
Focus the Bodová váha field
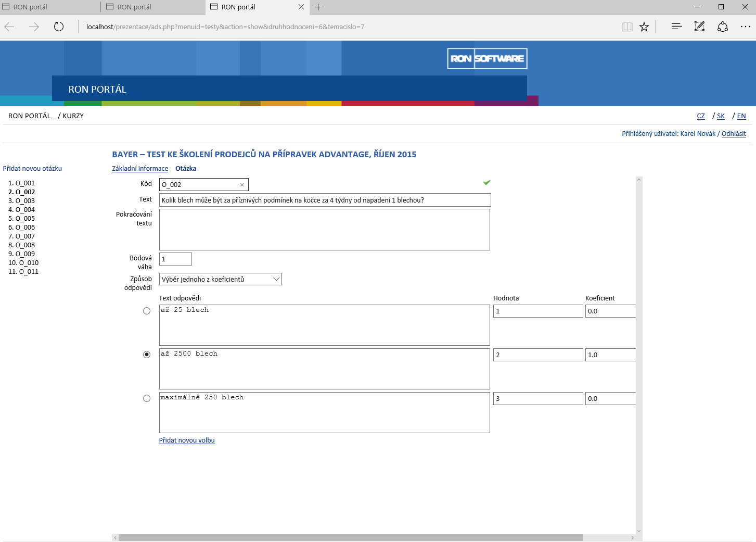click(175, 259)
